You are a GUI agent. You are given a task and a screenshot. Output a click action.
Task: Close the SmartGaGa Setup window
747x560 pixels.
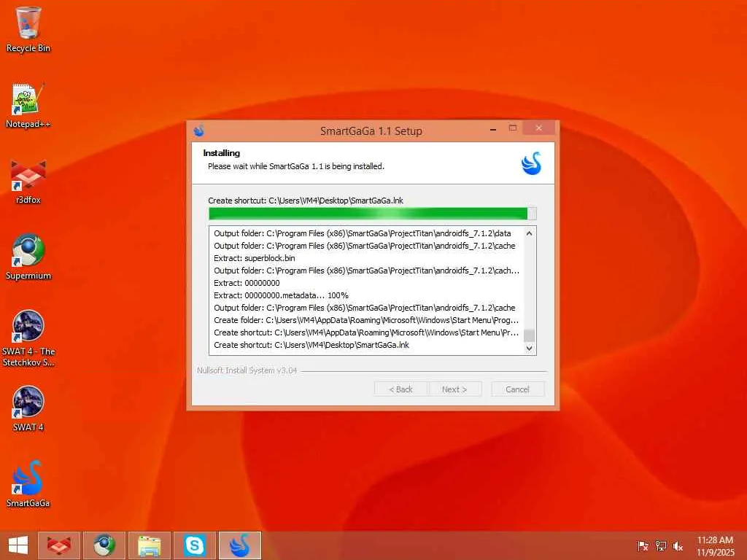click(539, 128)
